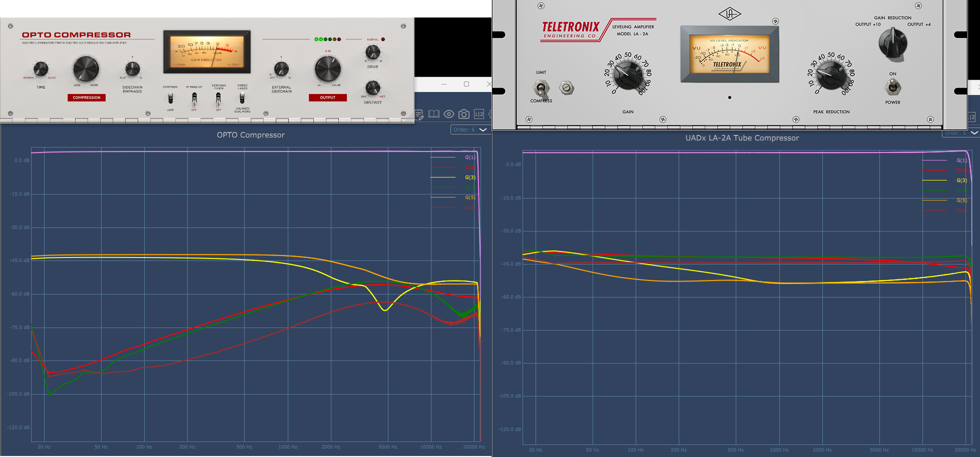Click the 1000 Hz axis label in OPTO graph
This screenshot has height=457, width=980.
(x=288, y=447)
